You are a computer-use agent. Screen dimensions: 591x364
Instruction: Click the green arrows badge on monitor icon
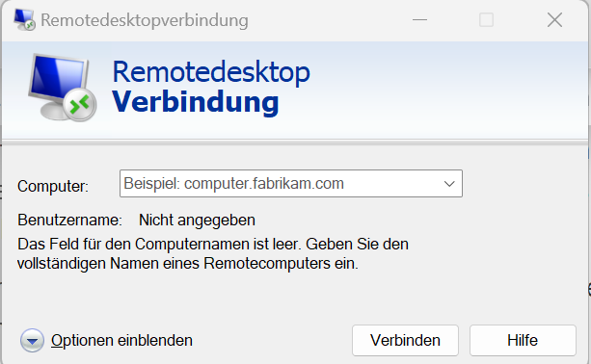[80, 105]
